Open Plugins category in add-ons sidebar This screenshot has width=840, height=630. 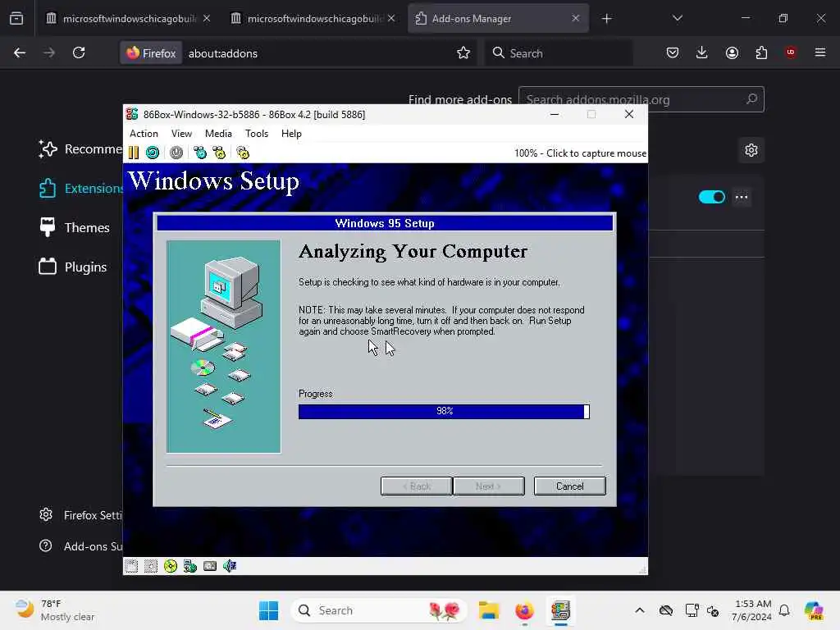coord(73,267)
